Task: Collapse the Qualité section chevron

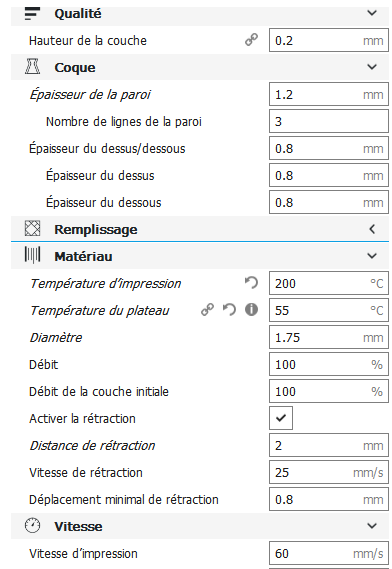Action: pyautogui.click(x=372, y=13)
